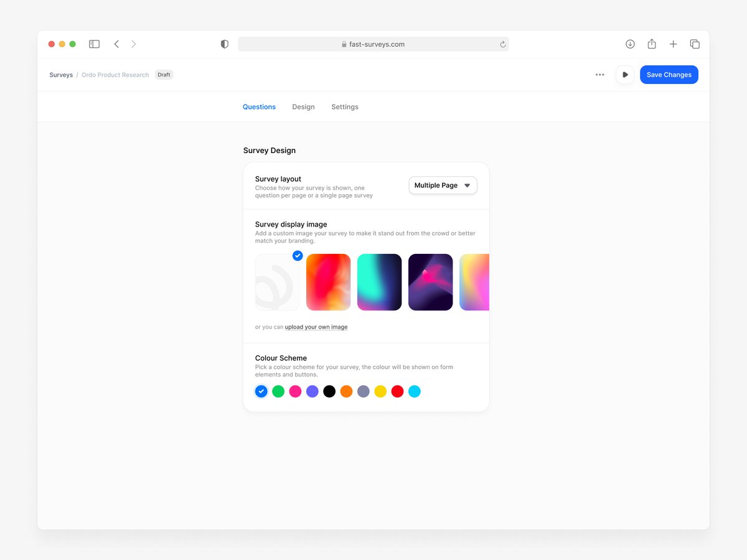
Task: Reload the page using the refresh icon
Action: click(x=502, y=44)
